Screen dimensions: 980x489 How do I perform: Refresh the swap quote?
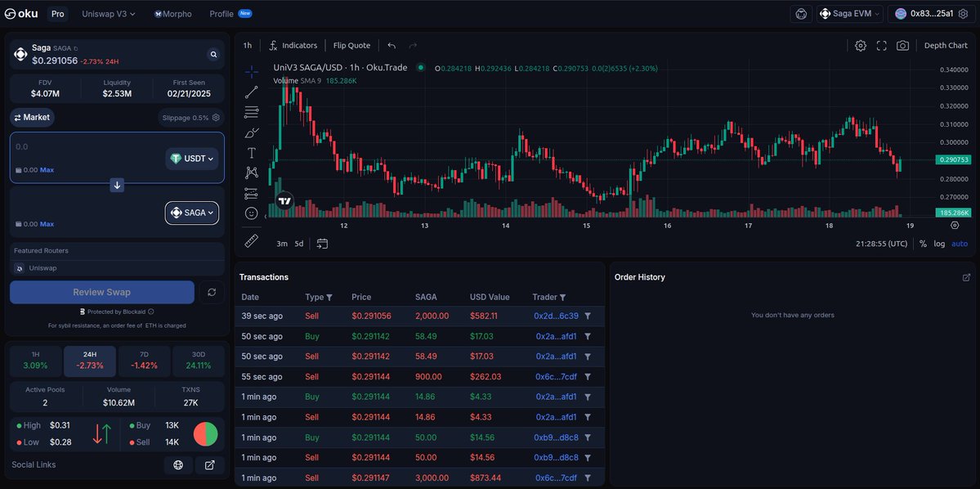212,292
